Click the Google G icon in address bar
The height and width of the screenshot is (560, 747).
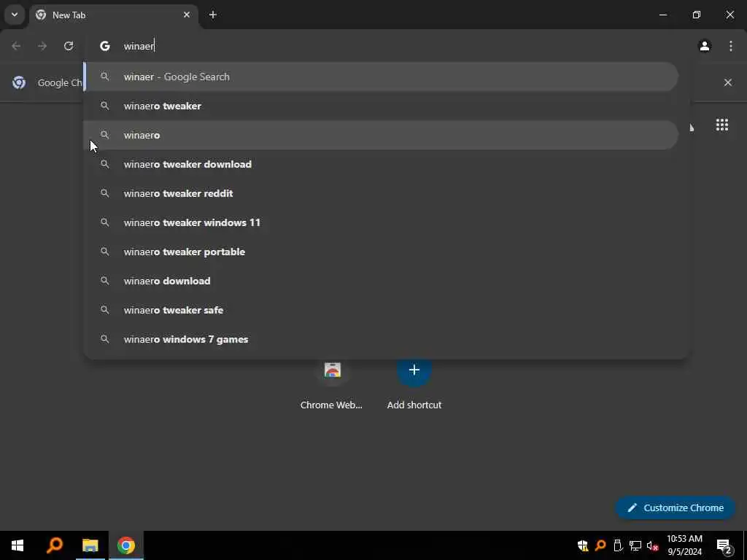(x=105, y=46)
